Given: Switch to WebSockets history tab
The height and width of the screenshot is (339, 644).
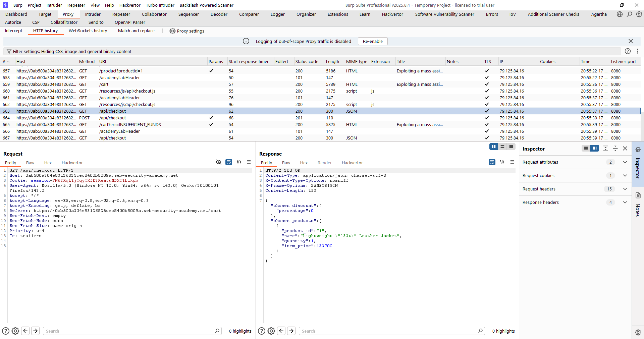Looking at the screenshot, I should click(88, 31).
